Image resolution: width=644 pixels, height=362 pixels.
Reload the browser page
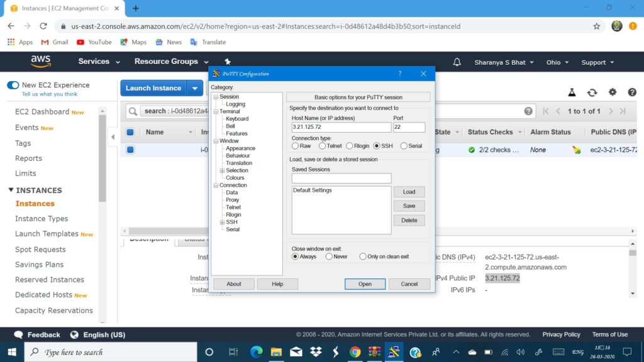[43, 26]
